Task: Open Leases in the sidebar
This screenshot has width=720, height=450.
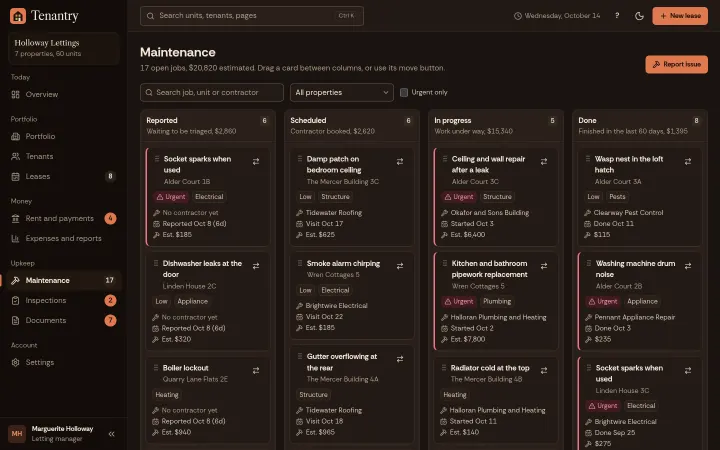Action: point(62,176)
